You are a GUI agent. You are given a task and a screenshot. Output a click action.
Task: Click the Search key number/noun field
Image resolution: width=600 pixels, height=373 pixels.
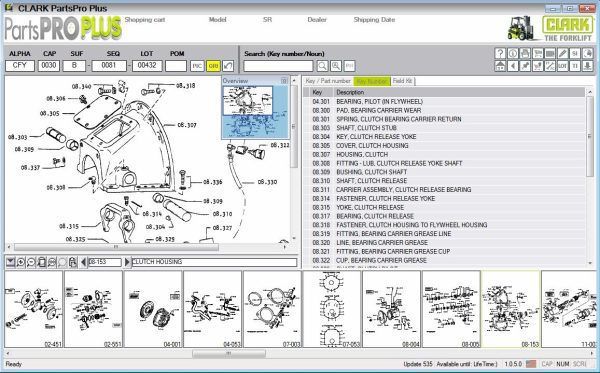tap(278, 66)
